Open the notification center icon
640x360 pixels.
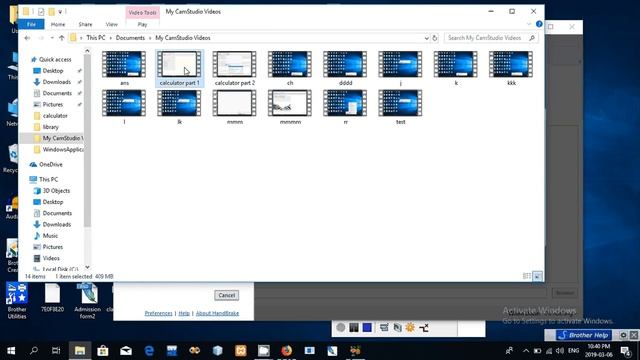(x=626, y=351)
